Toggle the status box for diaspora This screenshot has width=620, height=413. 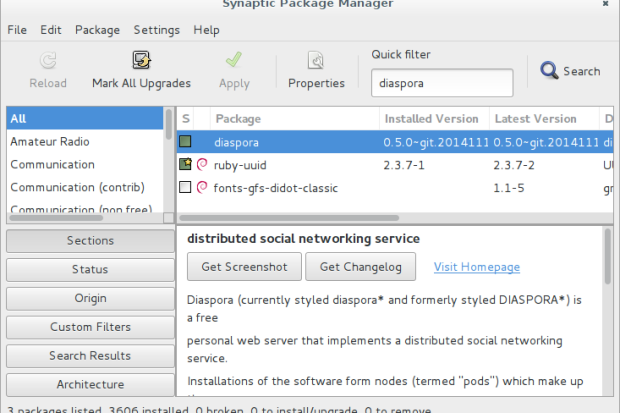pos(185,141)
